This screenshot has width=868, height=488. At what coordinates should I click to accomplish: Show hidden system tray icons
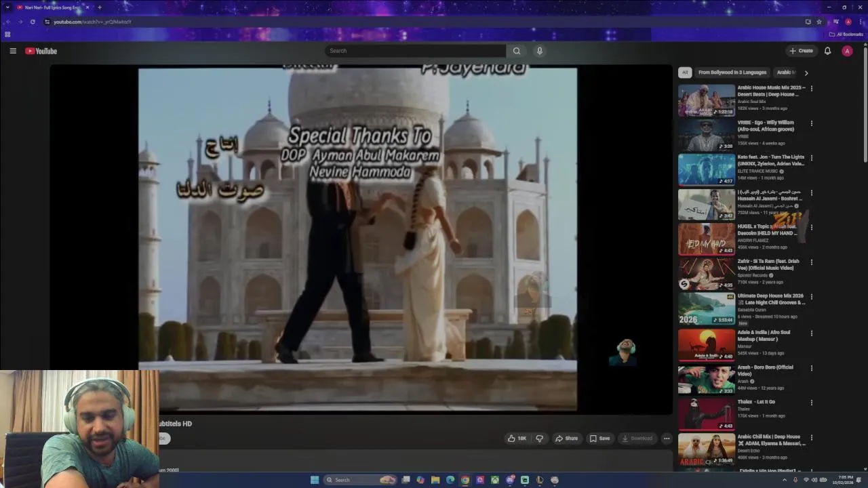(785, 480)
